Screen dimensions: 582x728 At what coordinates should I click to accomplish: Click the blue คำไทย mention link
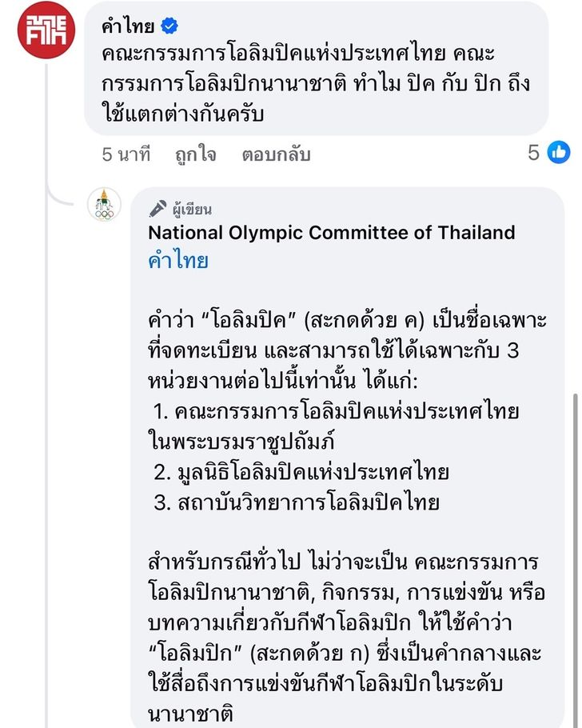tap(178, 260)
